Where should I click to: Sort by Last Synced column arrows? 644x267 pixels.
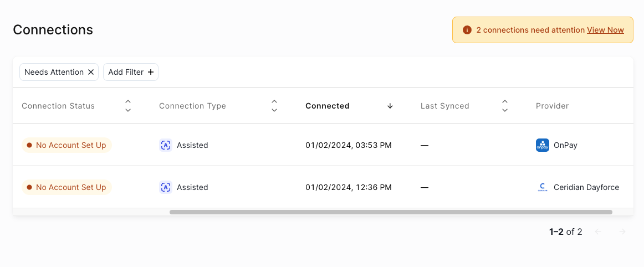[x=505, y=106]
